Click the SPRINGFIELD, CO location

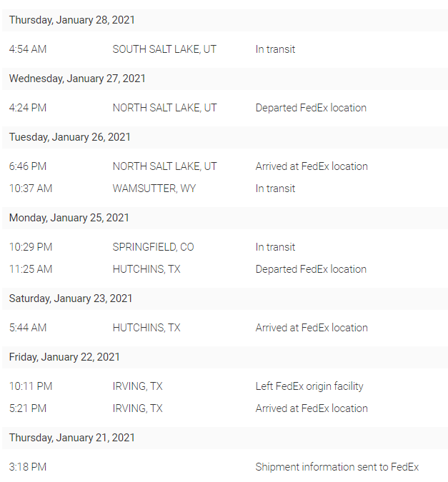pos(153,247)
